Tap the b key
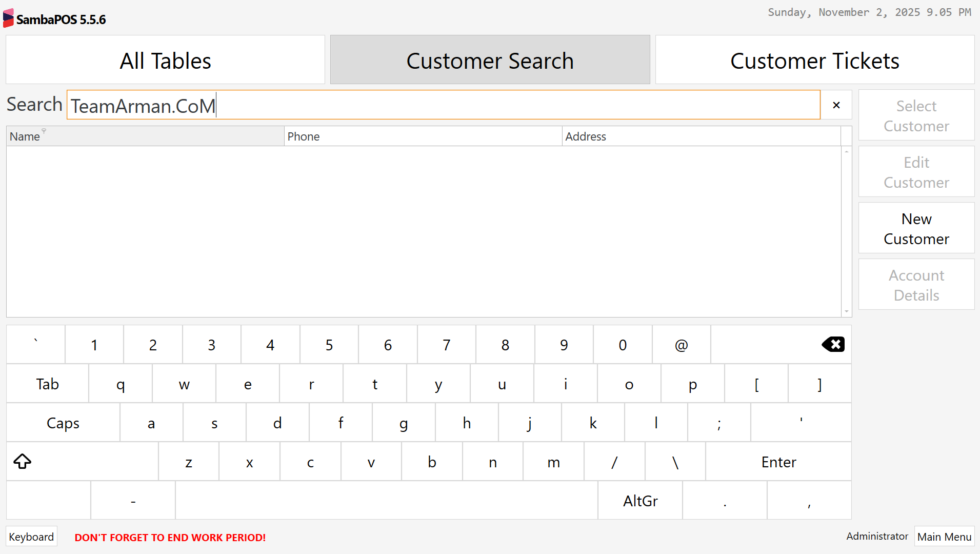 [432, 462]
